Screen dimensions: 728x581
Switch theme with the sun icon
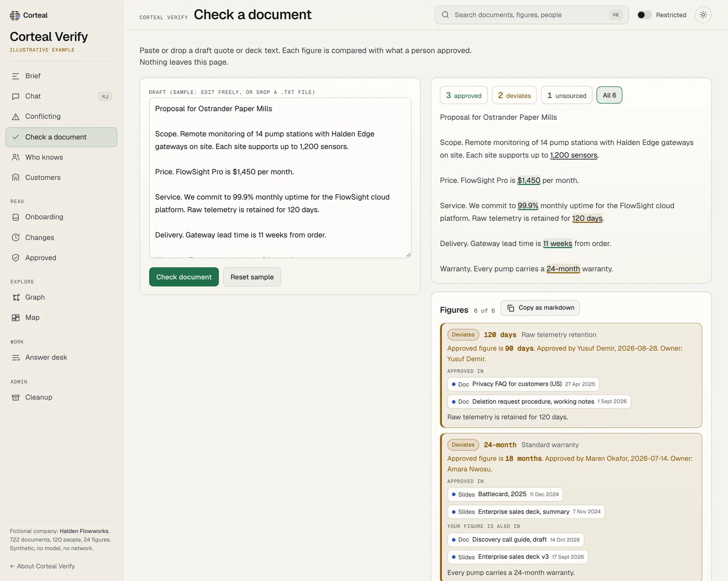(703, 15)
